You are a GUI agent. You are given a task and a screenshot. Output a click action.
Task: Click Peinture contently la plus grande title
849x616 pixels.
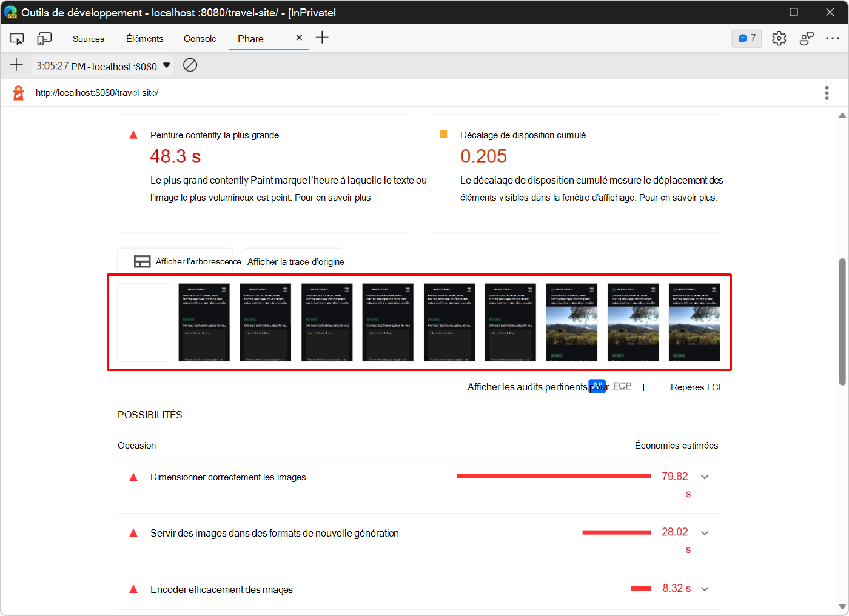pos(215,135)
